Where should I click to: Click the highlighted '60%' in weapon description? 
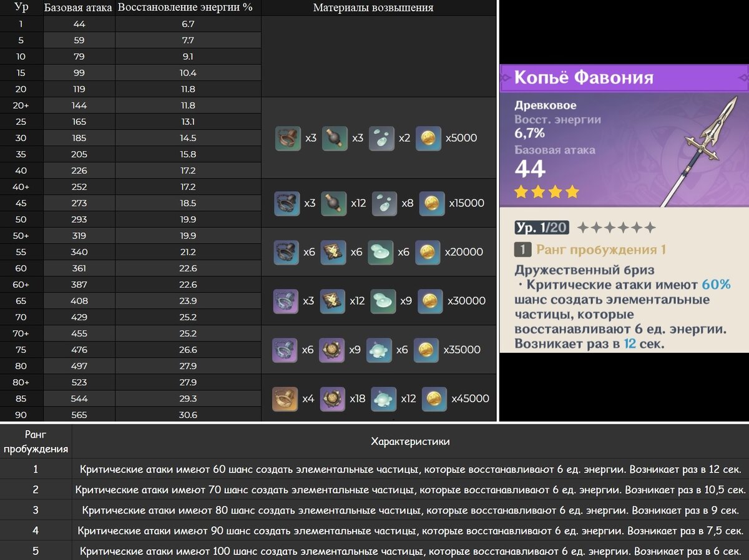(716, 285)
